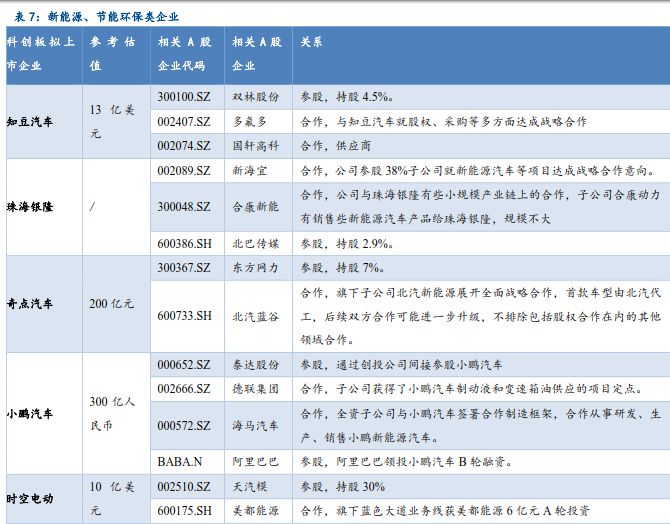Click the relation text mentioning 子公司合康动力
This screenshot has height=524, width=670.
tap(481, 207)
